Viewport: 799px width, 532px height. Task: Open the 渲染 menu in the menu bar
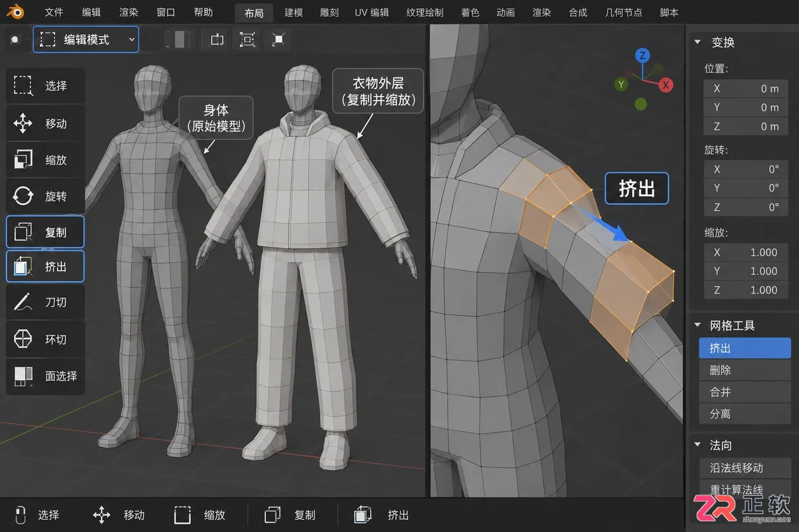pyautogui.click(x=128, y=12)
